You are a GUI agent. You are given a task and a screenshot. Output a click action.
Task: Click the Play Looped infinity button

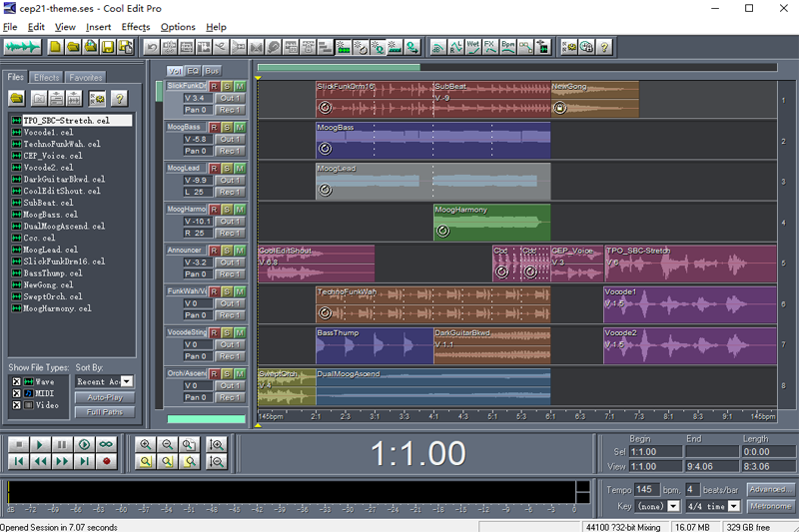click(x=106, y=445)
